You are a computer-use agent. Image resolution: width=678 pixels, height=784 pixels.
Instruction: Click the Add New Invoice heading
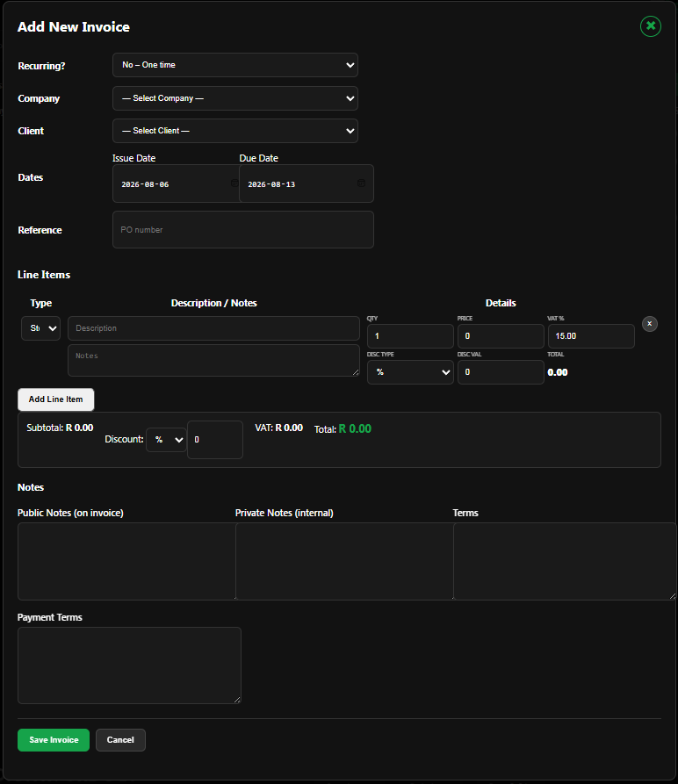coord(74,27)
